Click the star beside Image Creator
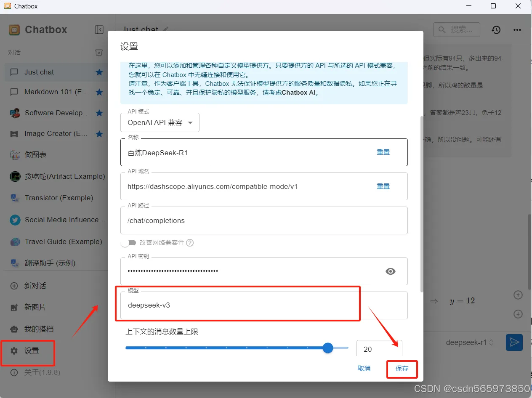 (99, 134)
